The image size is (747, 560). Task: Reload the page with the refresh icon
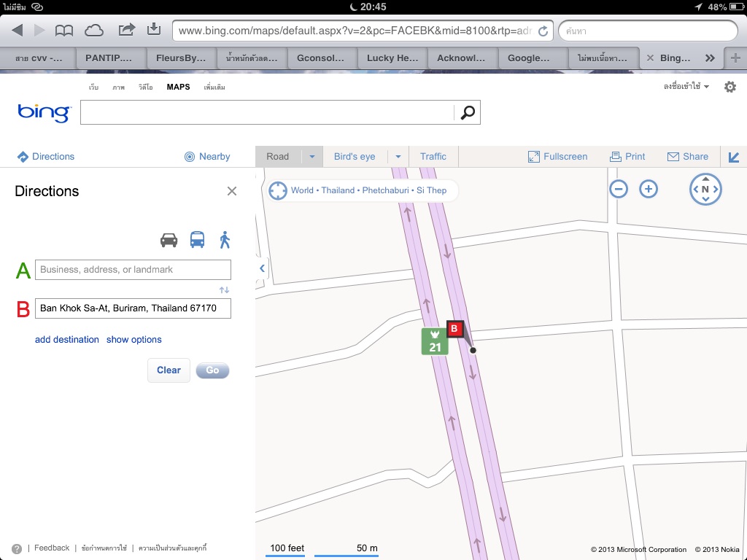click(x=543, y=31)
